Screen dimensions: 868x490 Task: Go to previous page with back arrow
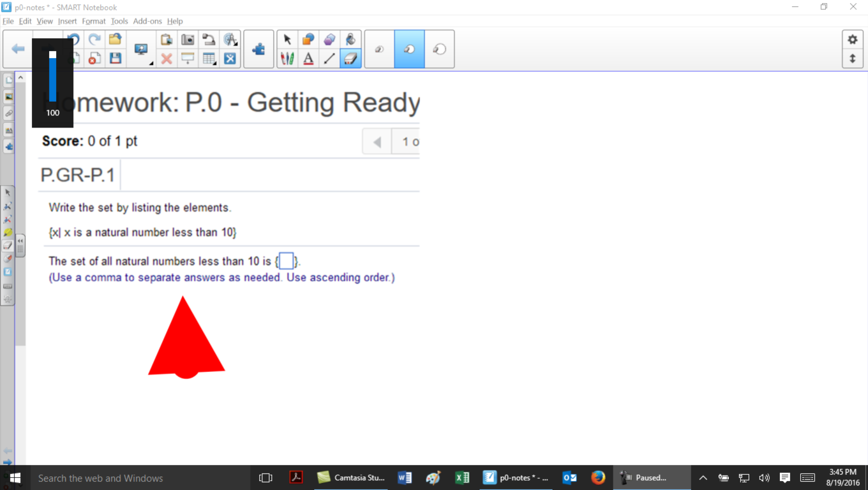(19, 49)
